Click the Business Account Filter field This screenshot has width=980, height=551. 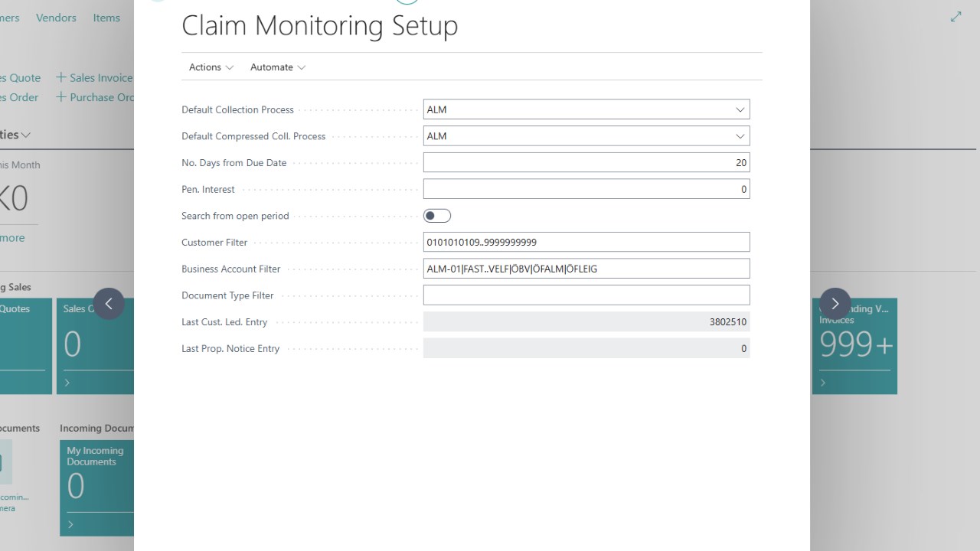click(x=586, y=269)
